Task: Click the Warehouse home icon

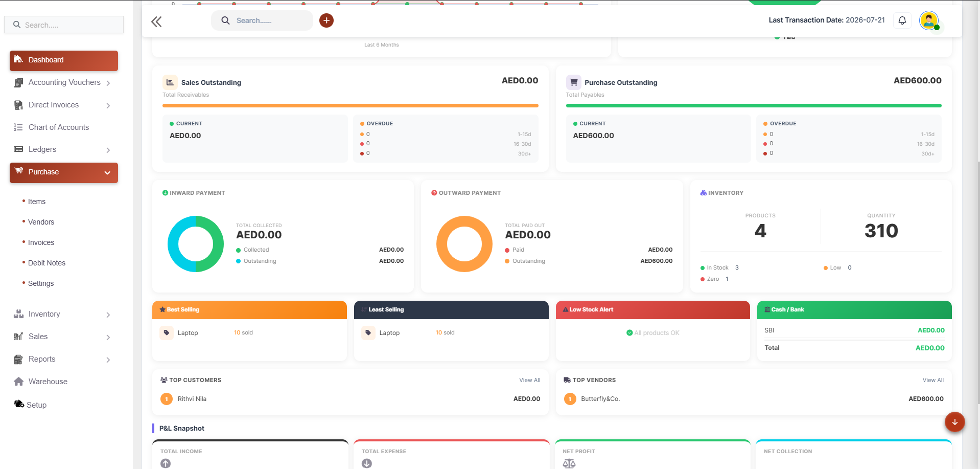Action: [19, 382]
